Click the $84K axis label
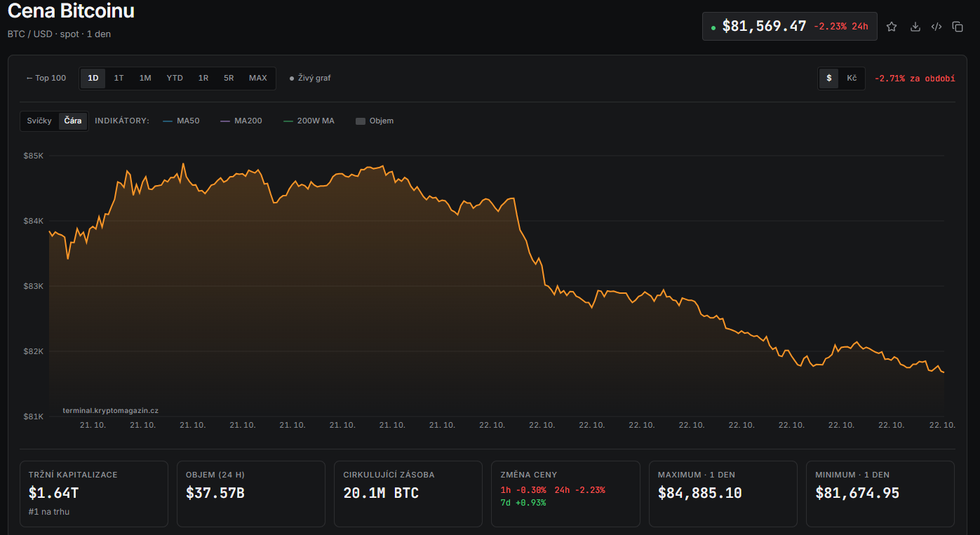Viewport: 980px width, 535px height. [34, 221]
